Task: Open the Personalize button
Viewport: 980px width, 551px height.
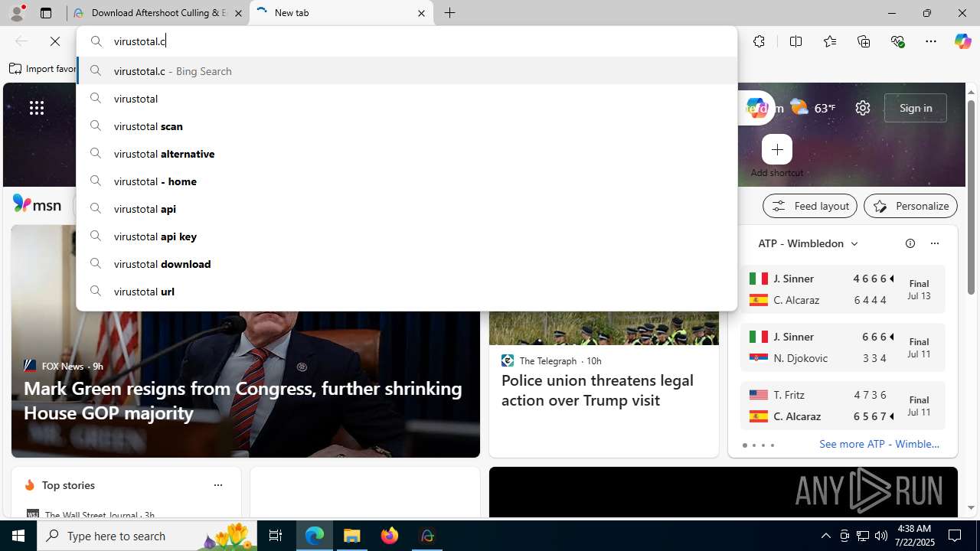Action: [910, 206]
